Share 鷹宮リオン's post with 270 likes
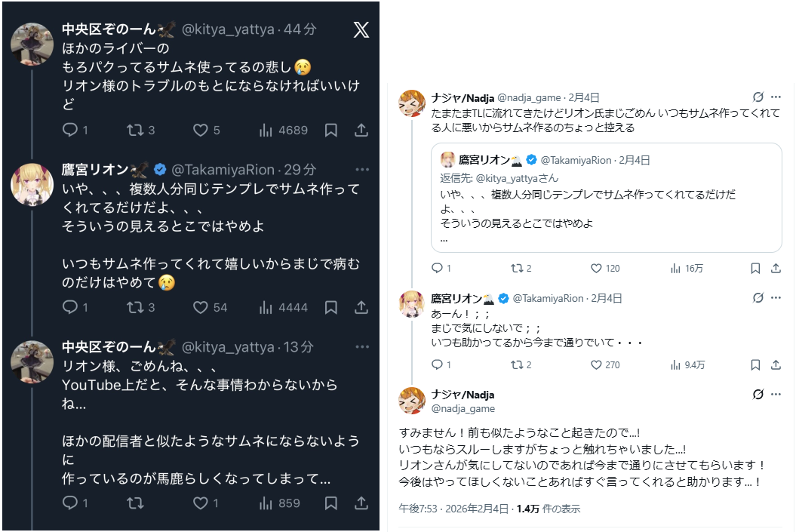The image size is (799, 532). click(776, 364)
